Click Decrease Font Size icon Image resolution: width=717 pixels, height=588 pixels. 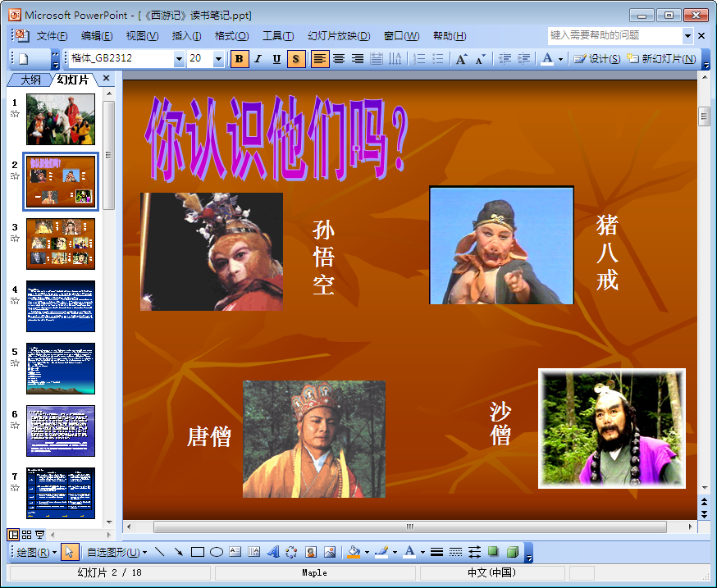coord(480,59)
